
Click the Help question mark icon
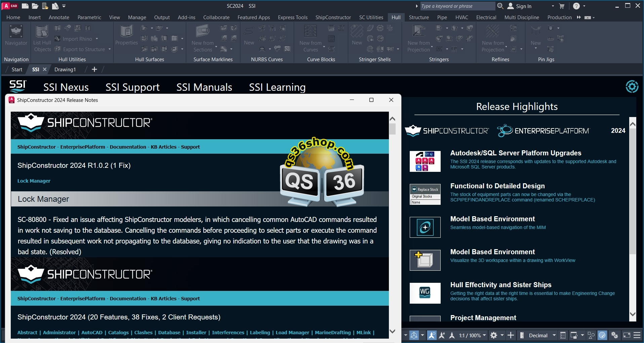click(576, 6)
